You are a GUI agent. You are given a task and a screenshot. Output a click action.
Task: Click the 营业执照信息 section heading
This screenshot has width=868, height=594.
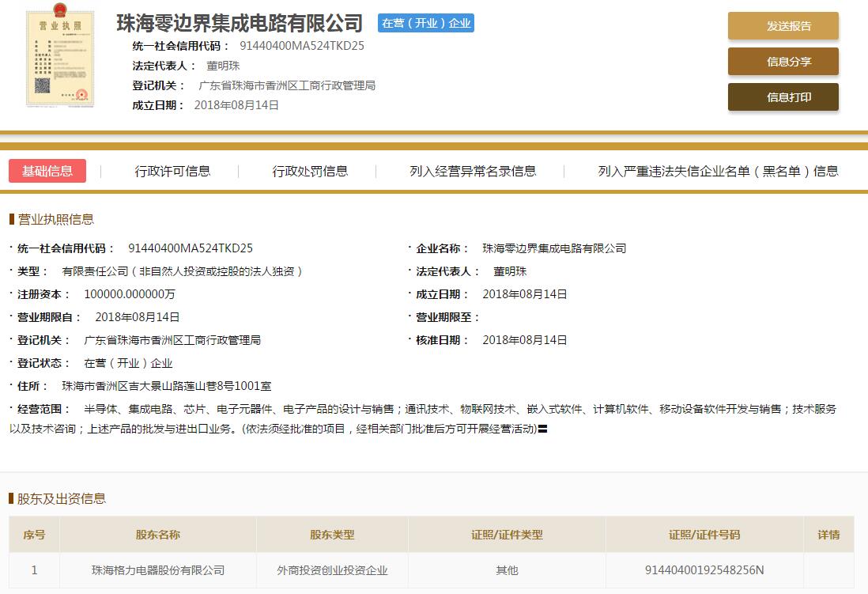click(x=55, y=219)
